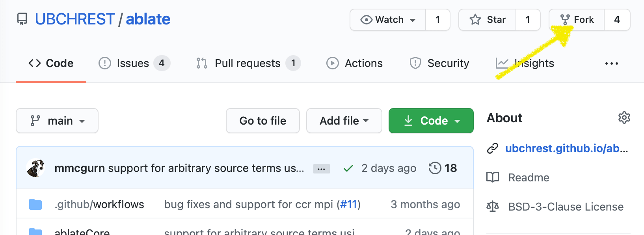Image resolution: width=644 pixels, height=235 pixels.
Task: Click mmcgurn's avatar thumbnail
Action: 35,168
